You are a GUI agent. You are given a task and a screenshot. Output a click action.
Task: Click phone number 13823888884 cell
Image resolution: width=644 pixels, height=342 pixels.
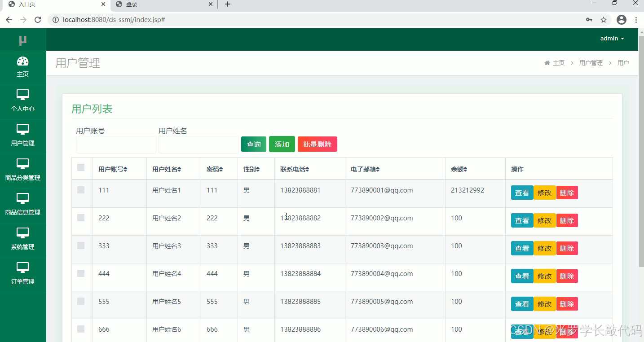pyautogui.click(x=300, y=274)
